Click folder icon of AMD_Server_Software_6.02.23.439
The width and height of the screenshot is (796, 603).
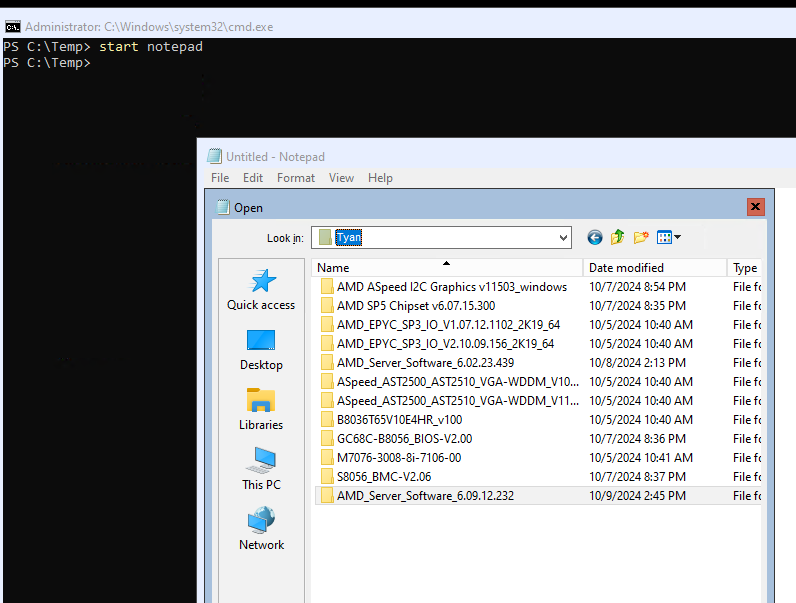[x=327, y=363]
